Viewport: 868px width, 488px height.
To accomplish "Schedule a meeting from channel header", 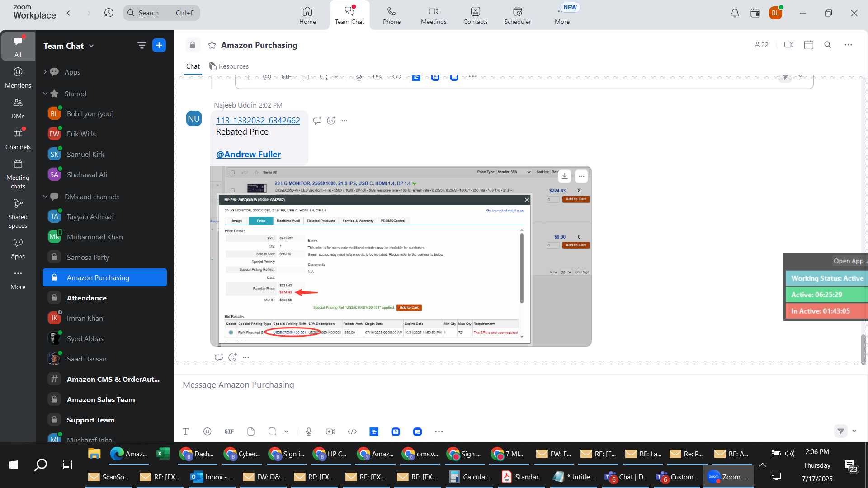I will pyautogui.click(x=809, y=45).
